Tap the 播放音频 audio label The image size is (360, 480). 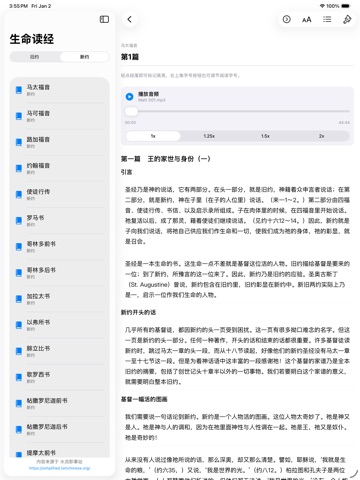pyautogui.click(x=149, y=94)
